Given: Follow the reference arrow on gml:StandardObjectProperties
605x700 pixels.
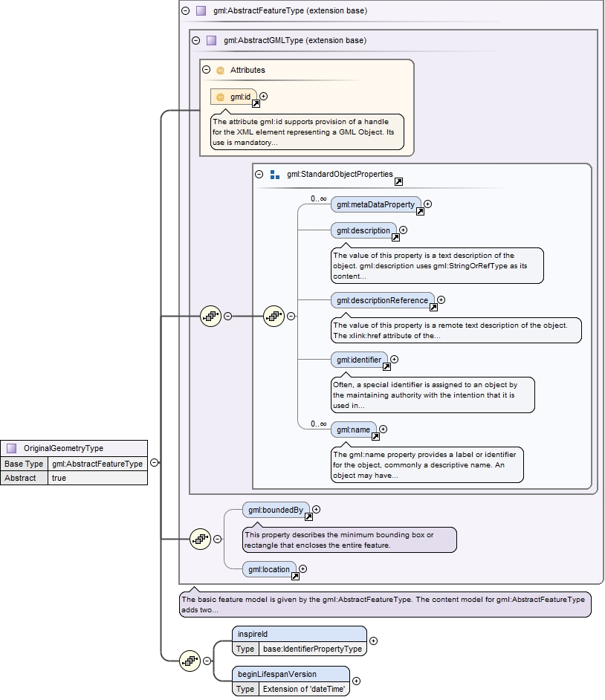Looking at the screenshot, I should tap(398, 182).
